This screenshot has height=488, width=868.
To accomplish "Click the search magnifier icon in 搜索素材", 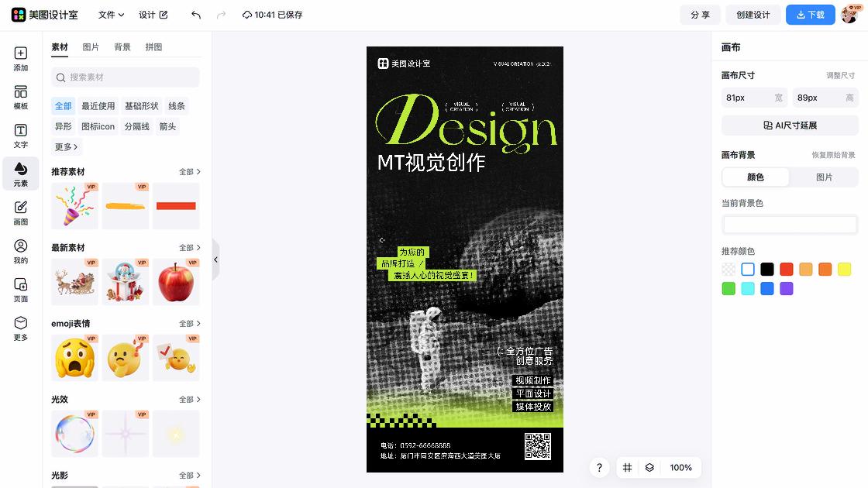I will coord(61,77).
